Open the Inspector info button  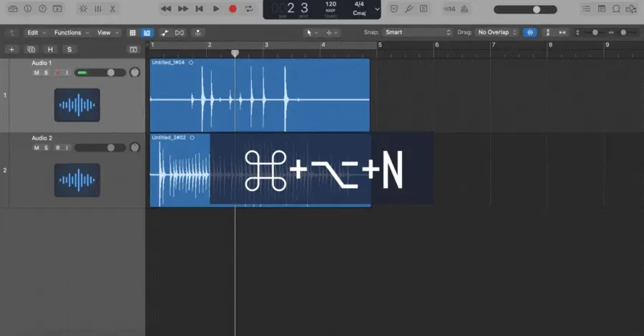point(28,9)
